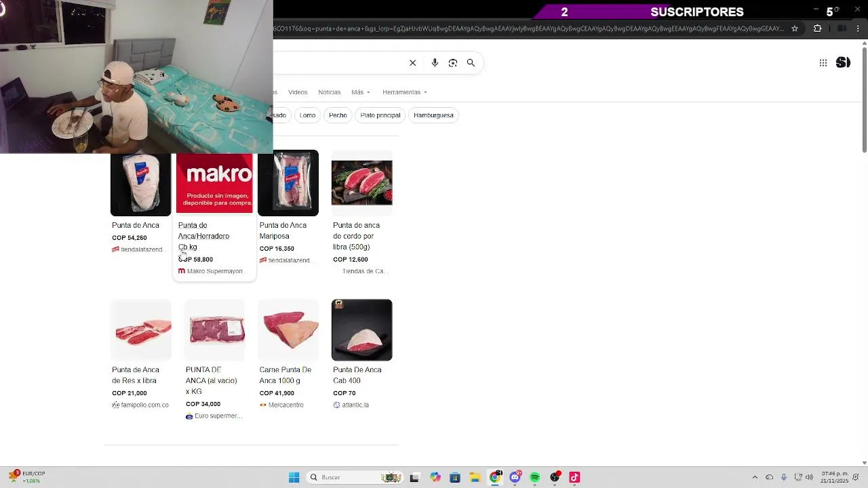Visit the Mercacentro store link
Screen dimensions: 868x488
coord(281,405)
